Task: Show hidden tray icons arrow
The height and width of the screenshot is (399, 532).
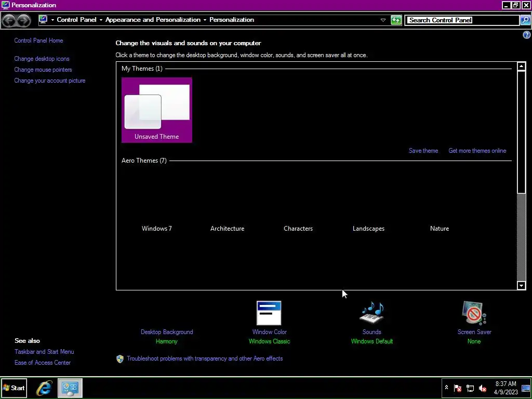Action: (x=446, y=388)
